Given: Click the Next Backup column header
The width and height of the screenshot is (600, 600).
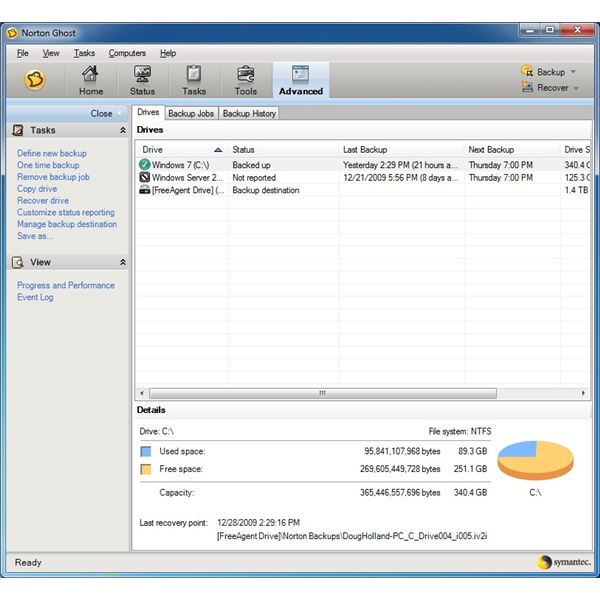Looking at the screenshot, I should (x=512, y=150).
